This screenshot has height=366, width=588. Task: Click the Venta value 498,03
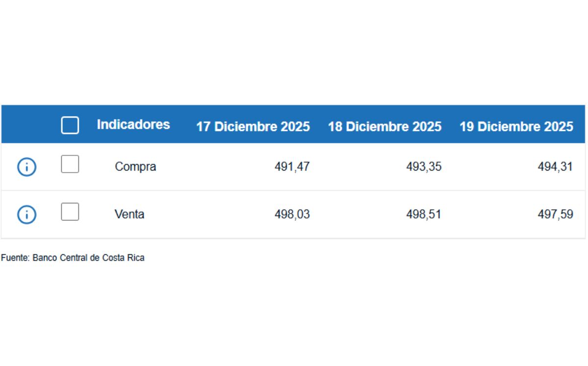click(292, 214)
